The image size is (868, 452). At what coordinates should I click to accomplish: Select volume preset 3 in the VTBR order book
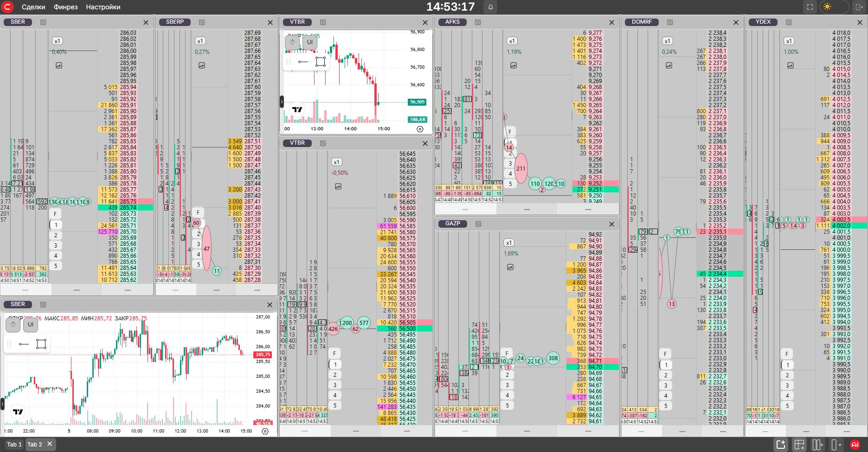335,385
